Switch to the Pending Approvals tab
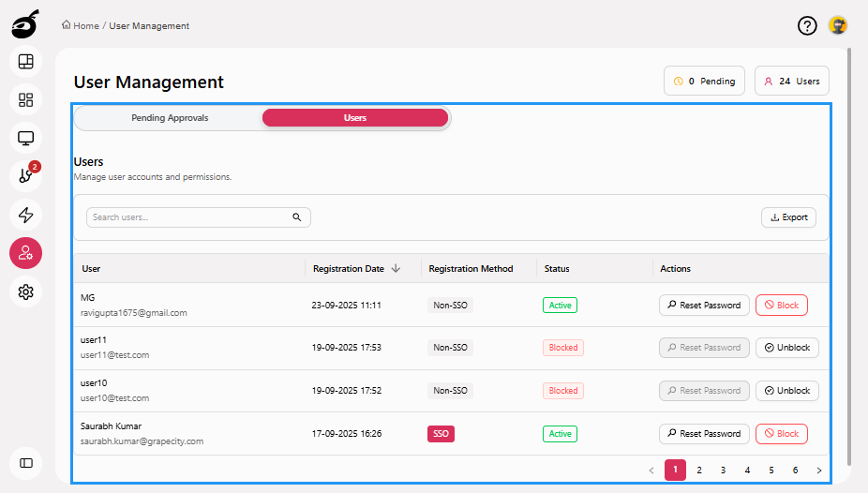The image size is (868, 493). [x=170, y=118]
